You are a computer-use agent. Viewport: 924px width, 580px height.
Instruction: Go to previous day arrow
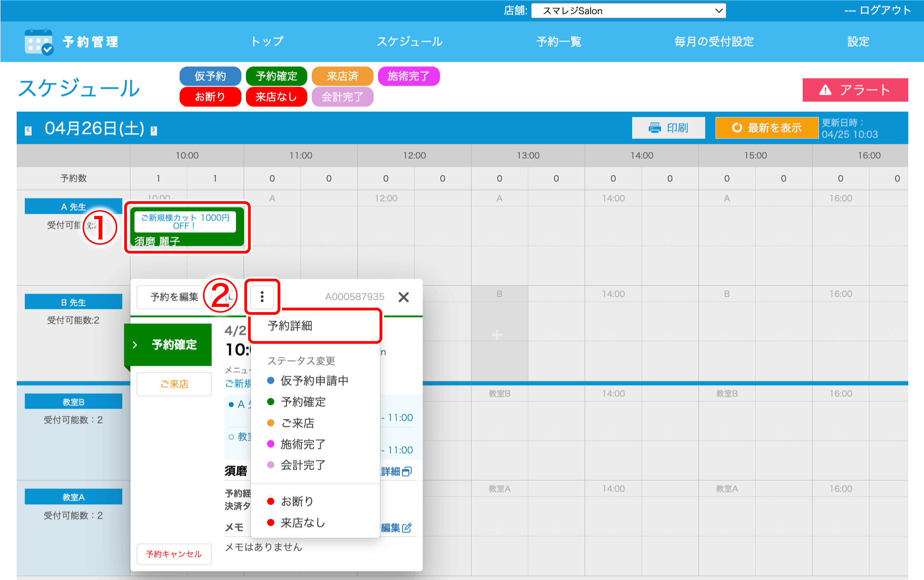(28, 131)
